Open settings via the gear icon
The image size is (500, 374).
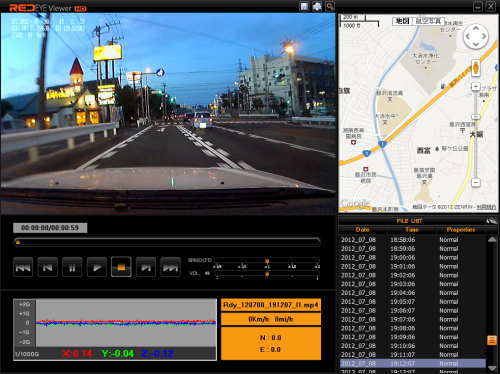click(317, 6)
